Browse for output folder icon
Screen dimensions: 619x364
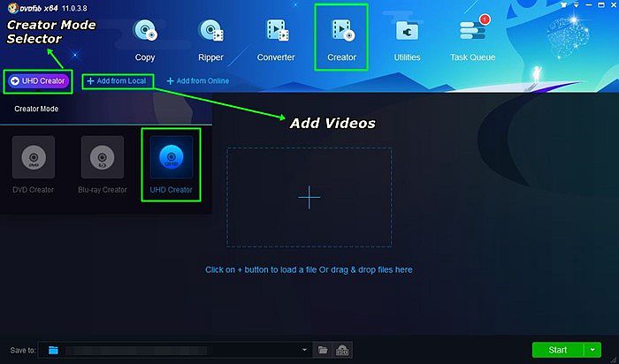(x=323, y=351)
